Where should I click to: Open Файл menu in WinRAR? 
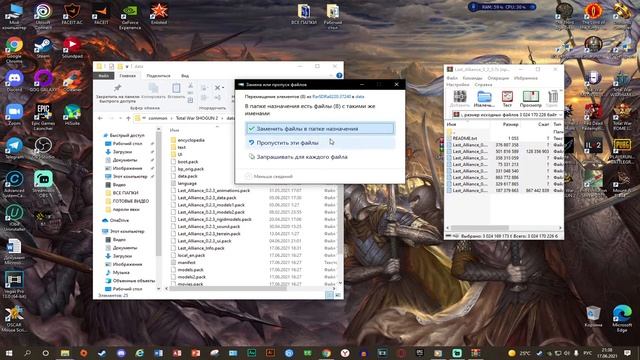click(452, 78)
